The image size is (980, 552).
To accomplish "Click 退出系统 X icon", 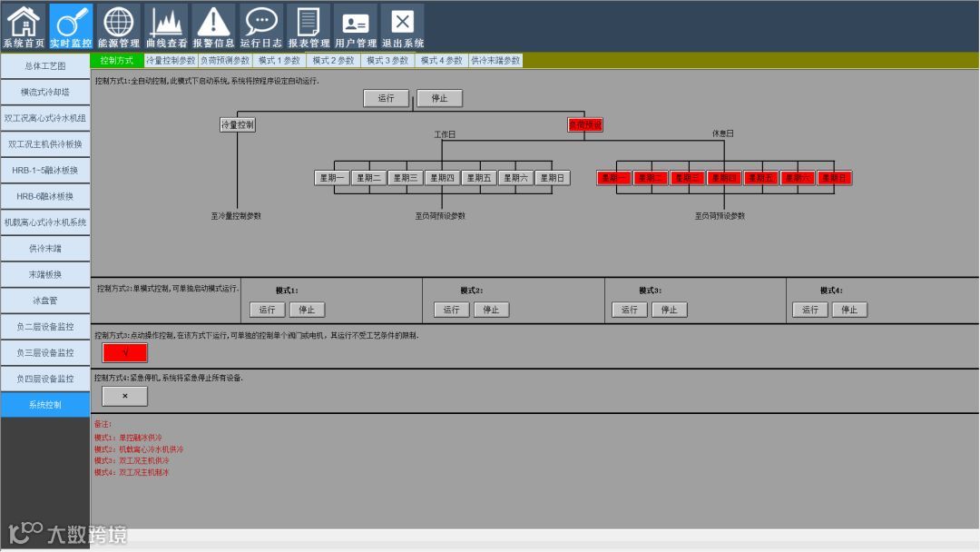I will 403,26.
